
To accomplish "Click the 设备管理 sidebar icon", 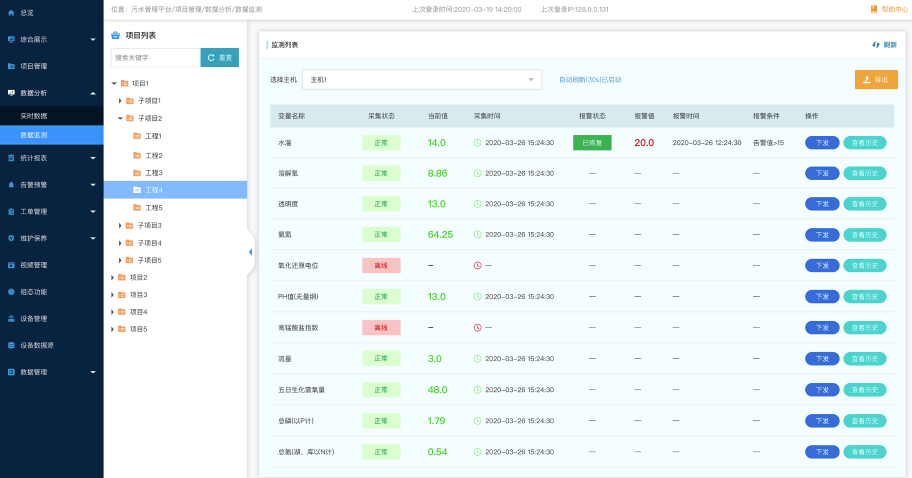I will point(11,318).
